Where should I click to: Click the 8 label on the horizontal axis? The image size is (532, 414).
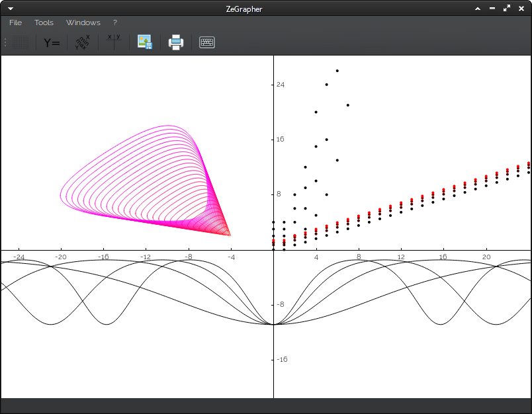[359, 257]
